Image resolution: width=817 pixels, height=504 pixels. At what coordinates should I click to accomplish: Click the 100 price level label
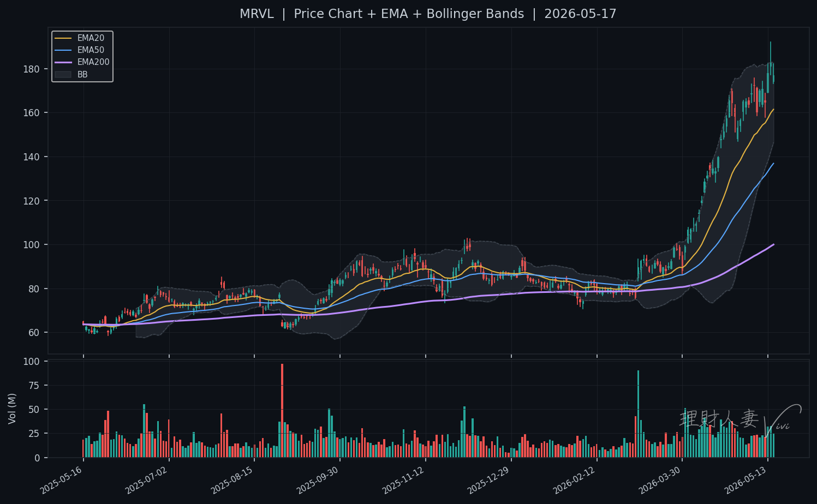tap(32, 245)
